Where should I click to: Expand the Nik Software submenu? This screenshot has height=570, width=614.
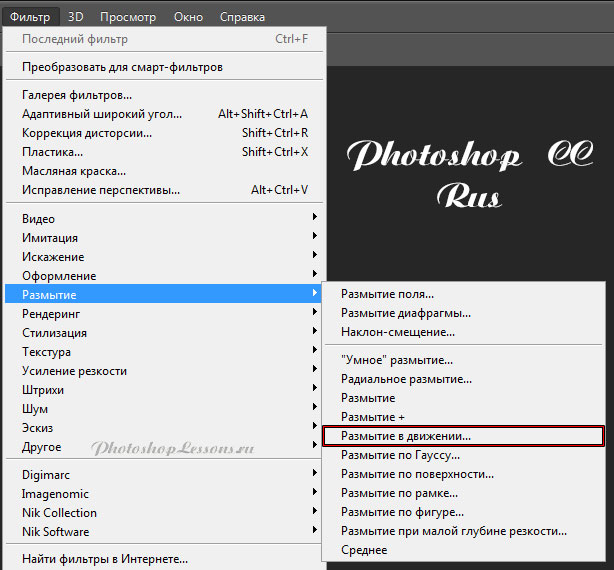point(164,532)
